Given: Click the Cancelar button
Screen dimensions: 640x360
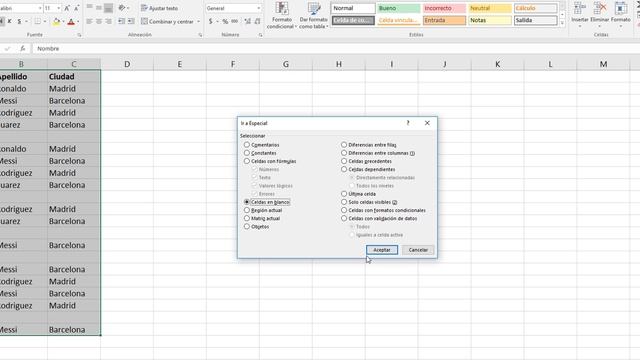Looking at the screenshot, I should [x=418, y=250].
